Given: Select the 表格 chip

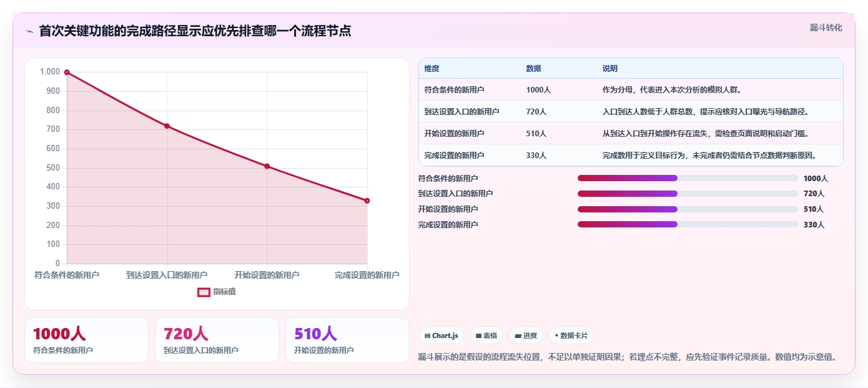Looking at the screenshot, I should click(x=486, y=336).
